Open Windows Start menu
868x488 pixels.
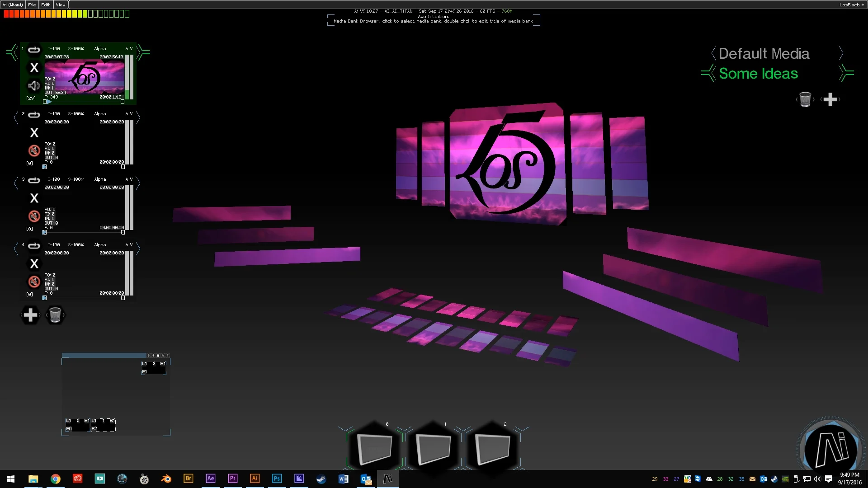coord(11,479)
